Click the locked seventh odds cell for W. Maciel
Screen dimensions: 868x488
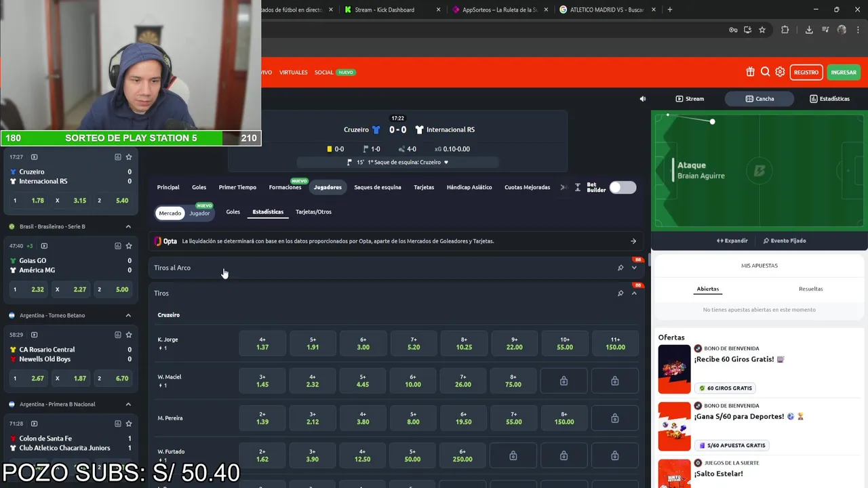coord(564,381)
